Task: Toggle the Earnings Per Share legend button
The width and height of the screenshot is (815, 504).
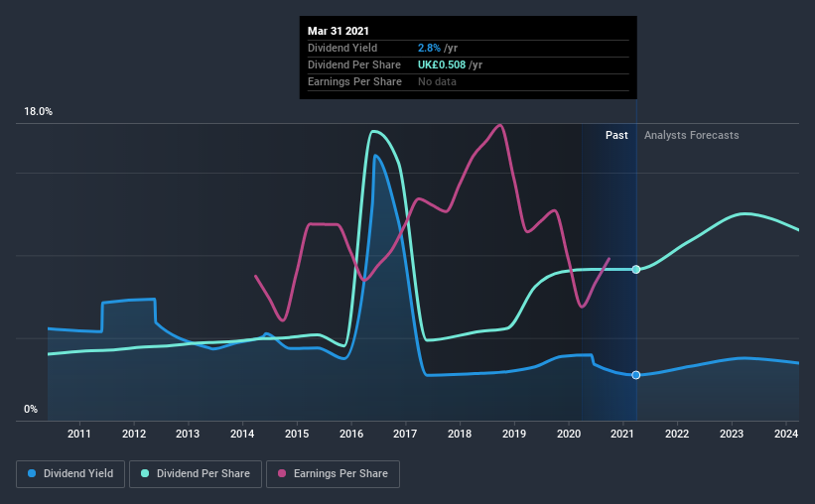Action: 333,474
